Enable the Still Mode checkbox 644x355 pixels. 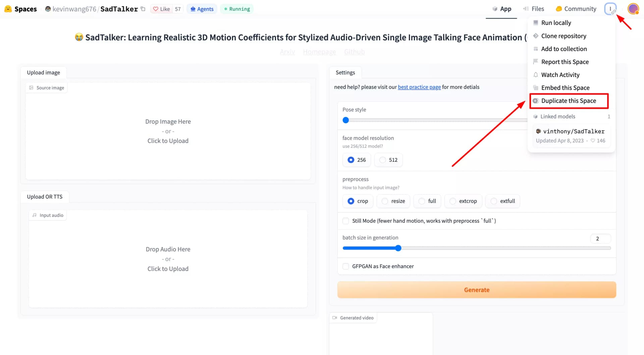[x=345, y=221]
